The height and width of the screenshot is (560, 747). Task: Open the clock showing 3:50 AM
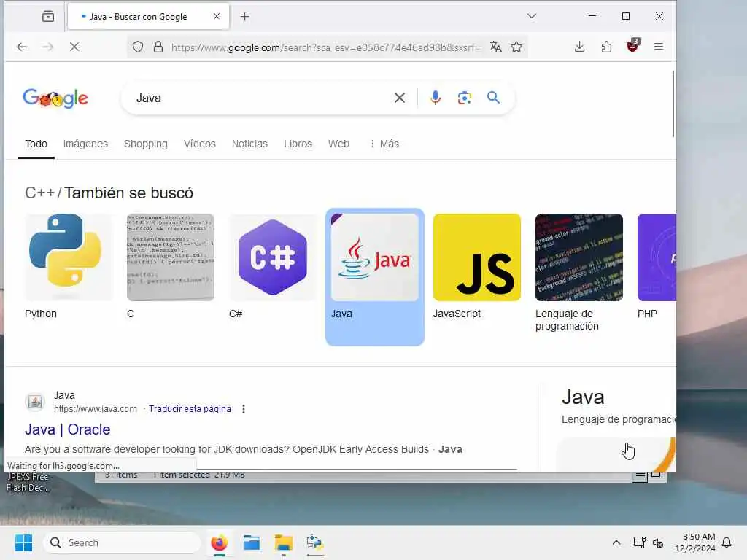695,542
